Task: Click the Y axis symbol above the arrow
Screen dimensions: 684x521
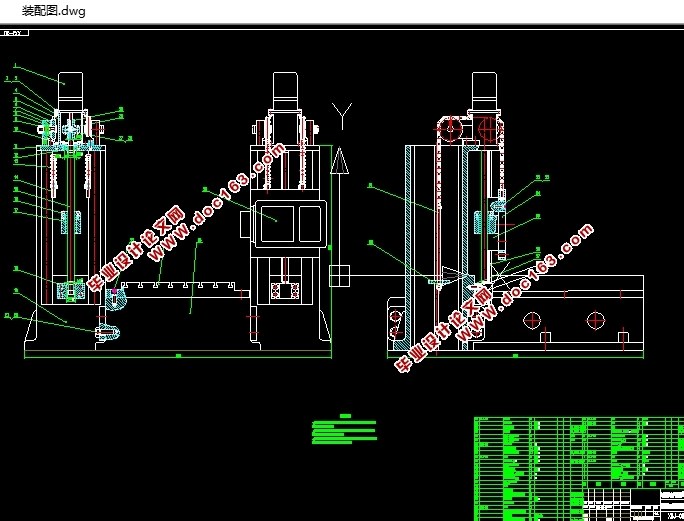Action: pos(342,116)
